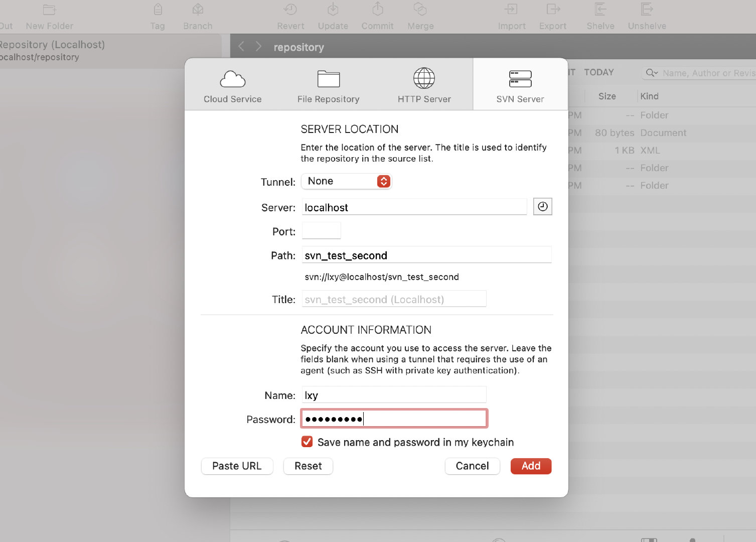
Task: Click the svn://lxy@localhost/svn_test_second URL text
Action: pos(382,277)
